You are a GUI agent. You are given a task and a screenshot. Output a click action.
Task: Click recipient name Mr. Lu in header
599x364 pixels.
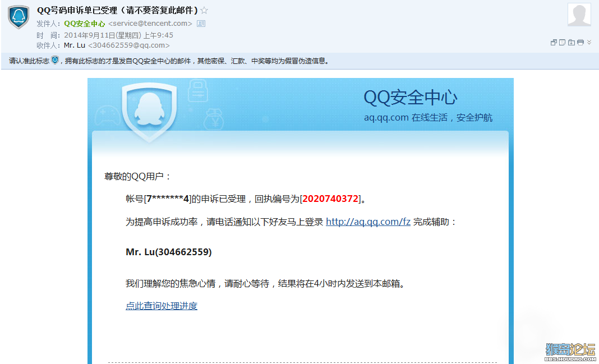pos(75,45)
